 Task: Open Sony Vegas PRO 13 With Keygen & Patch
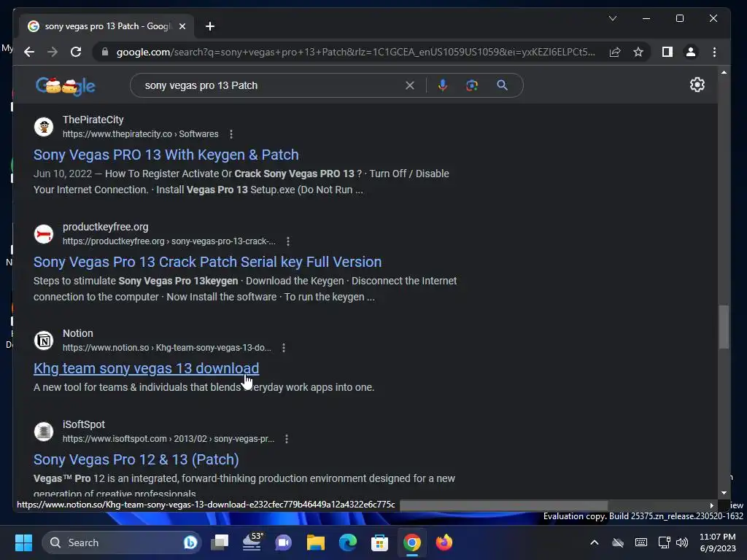pyautogui.click(x=166, y=155)
